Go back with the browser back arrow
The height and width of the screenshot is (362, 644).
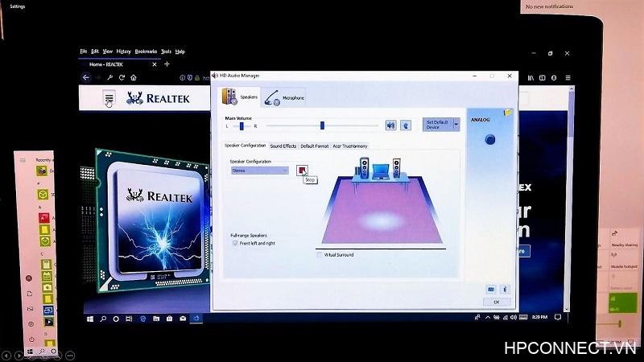pos(85,77)
